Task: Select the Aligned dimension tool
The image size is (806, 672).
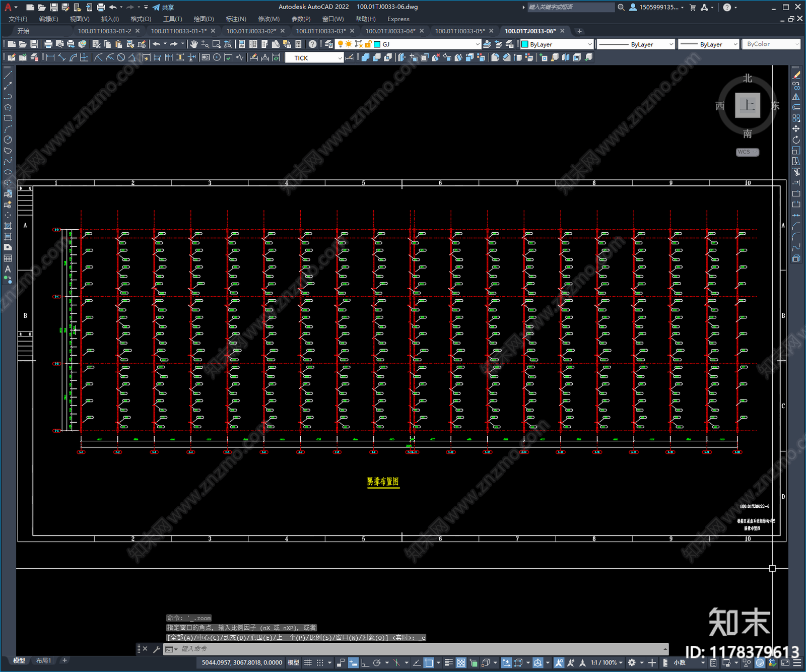Action: [61, 58]
